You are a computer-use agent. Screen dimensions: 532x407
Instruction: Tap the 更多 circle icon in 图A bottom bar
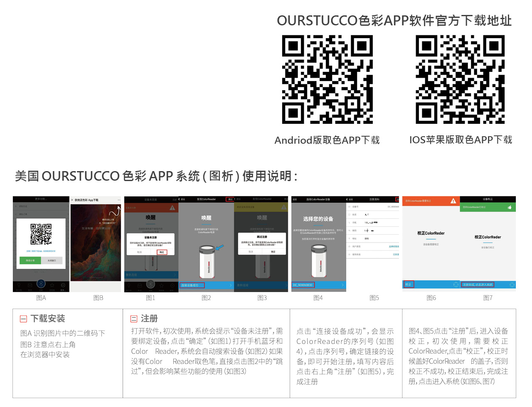(x=63, y=285)
